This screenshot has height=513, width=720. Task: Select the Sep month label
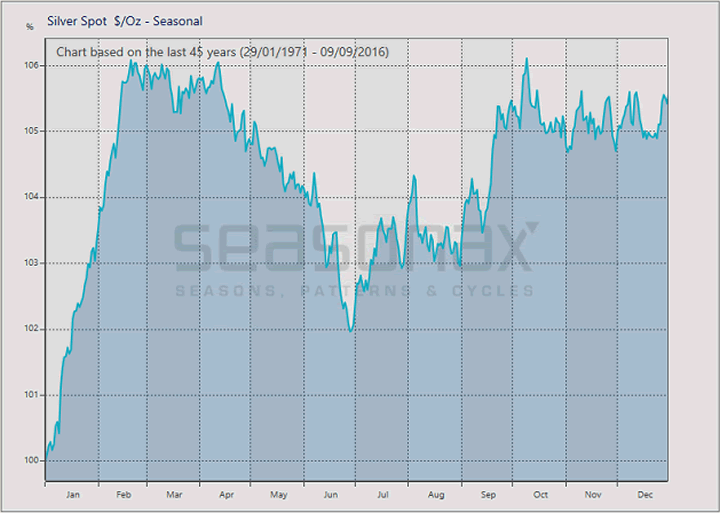pos(488,494)
